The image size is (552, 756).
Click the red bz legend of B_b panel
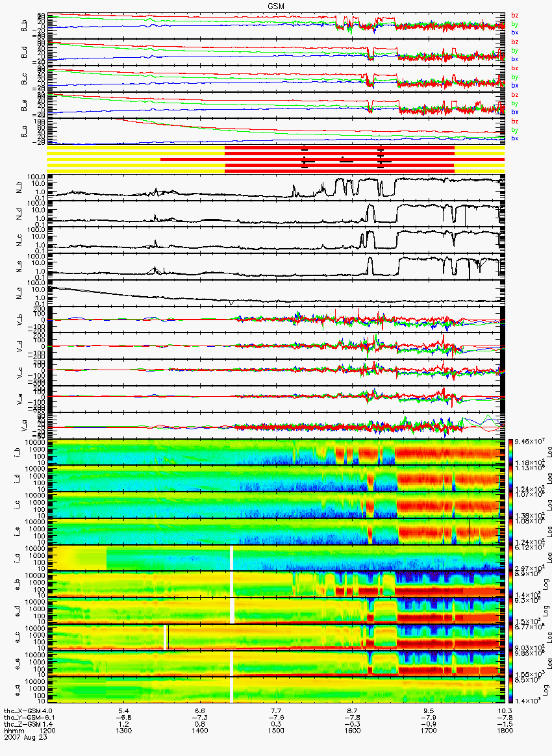(514, 16)
